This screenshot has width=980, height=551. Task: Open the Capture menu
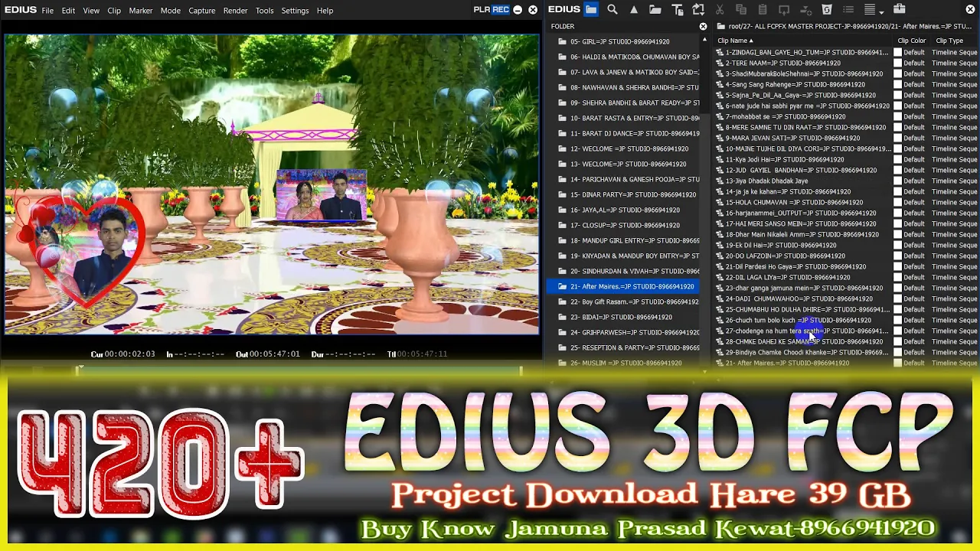coord(201,11)
